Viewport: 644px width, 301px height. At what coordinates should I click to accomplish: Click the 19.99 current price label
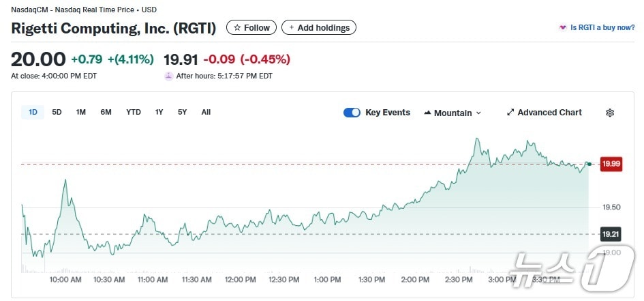610,164
